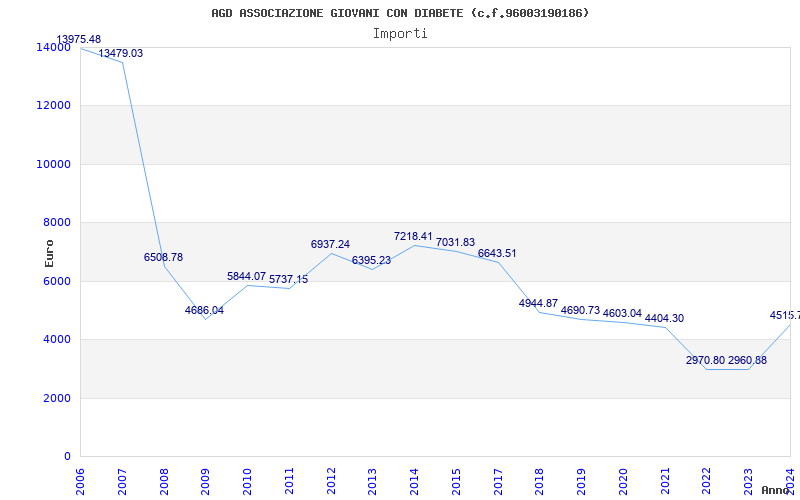Image resolution: width=800 pixels, height=500 pixels.
Task: Select the data value 7218.41
Action: (413, 237)
